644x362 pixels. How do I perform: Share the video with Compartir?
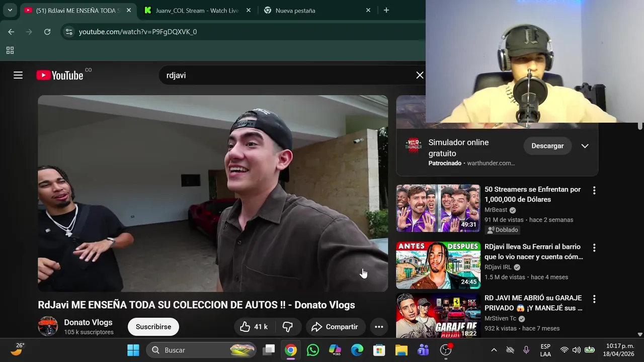(336, 327)
